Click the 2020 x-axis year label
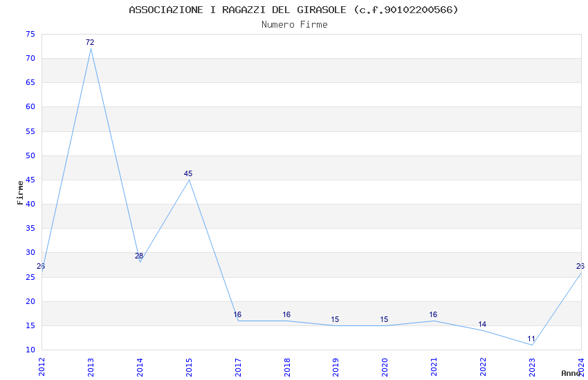Image resolution: width=588 pixels, height=380 pixels. click(x=385, y=366)
